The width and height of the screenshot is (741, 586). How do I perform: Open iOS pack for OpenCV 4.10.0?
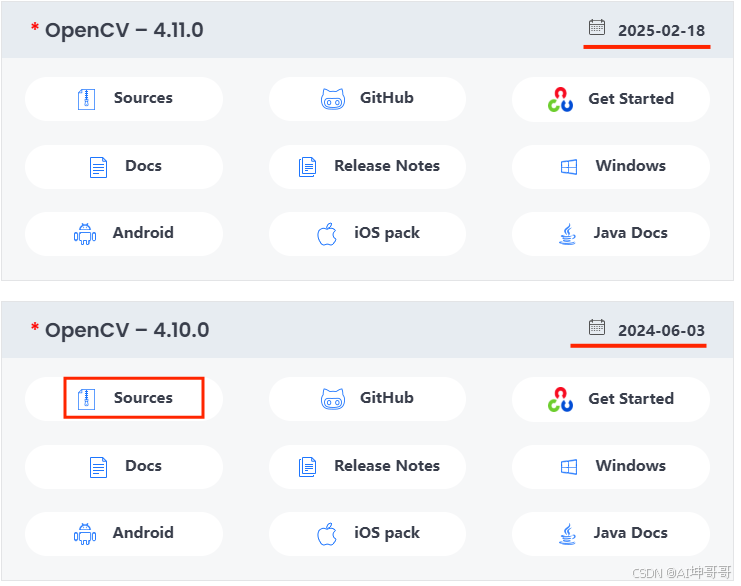tap(367, 534)
